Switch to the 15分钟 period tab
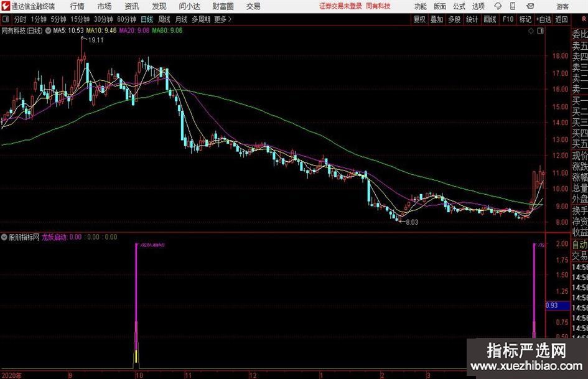This screenshot has height=379, width=588. click(80, 19)
